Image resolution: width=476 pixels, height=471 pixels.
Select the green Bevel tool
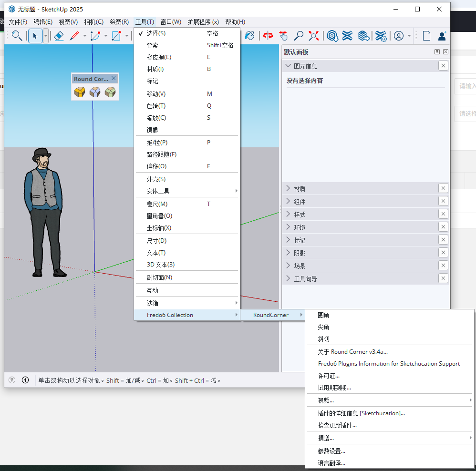[x=110, y=92]
